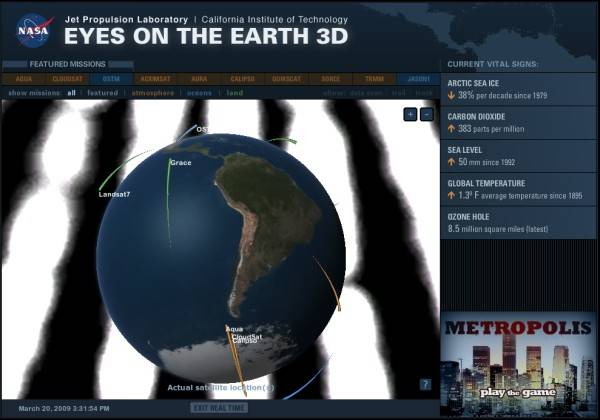This screenshot has height=420, width=600.
Task: Select the JASON1 mission tab
Action: (419, 79)
